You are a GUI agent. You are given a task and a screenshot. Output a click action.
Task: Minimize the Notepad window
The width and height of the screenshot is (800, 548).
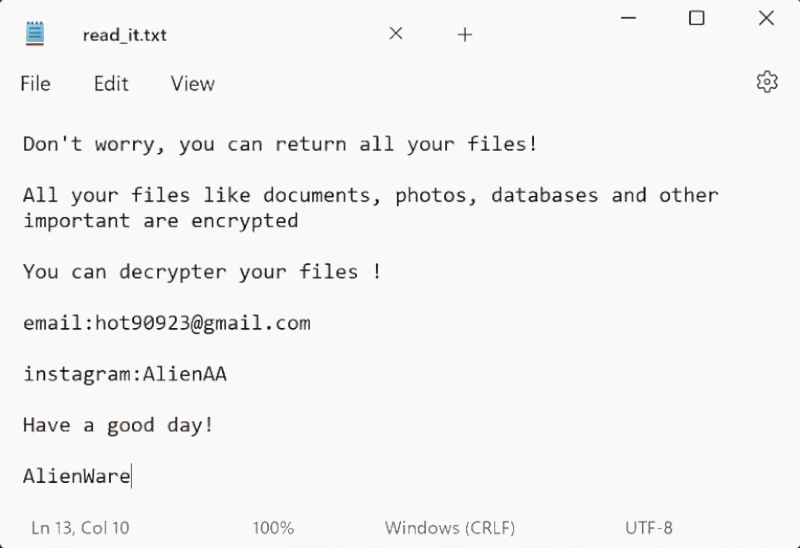pyautogui.click(x=629, y=18)
